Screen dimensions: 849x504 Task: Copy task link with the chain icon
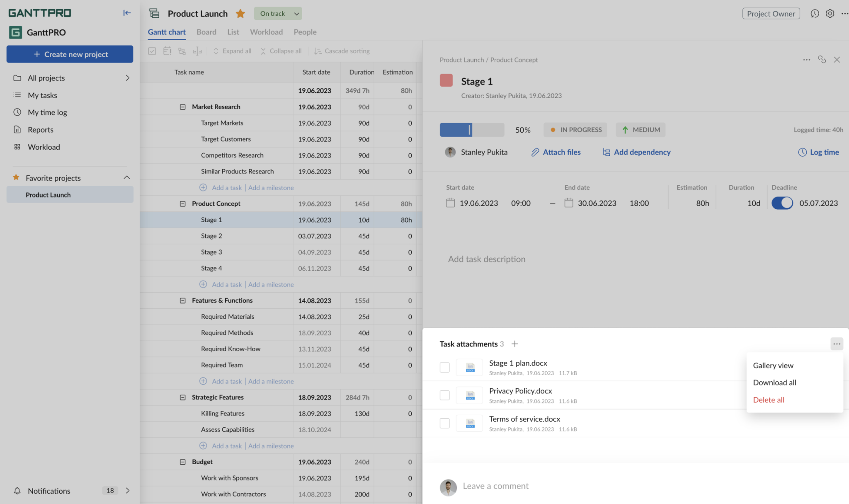pyautogui.click(x=822, y=60)
